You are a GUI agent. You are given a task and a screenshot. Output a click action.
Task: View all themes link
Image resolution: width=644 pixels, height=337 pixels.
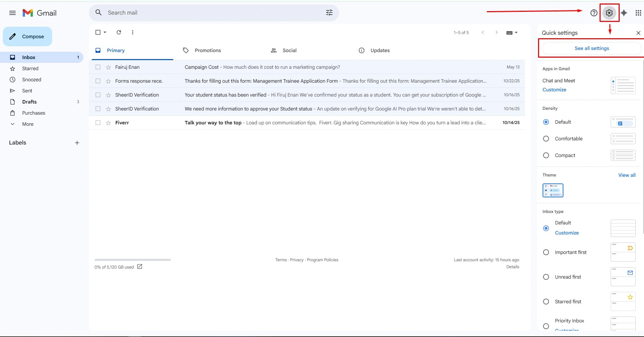[x=627, y=175]
